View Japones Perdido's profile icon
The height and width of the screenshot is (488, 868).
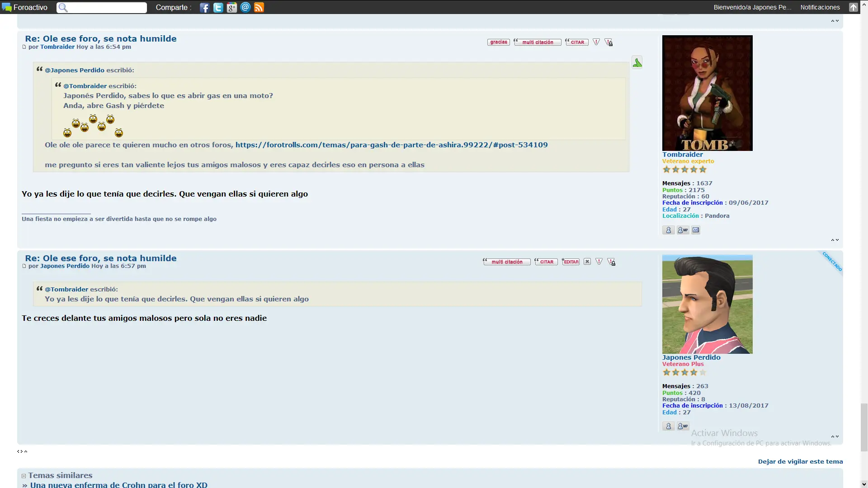click(x=668, y=426)
